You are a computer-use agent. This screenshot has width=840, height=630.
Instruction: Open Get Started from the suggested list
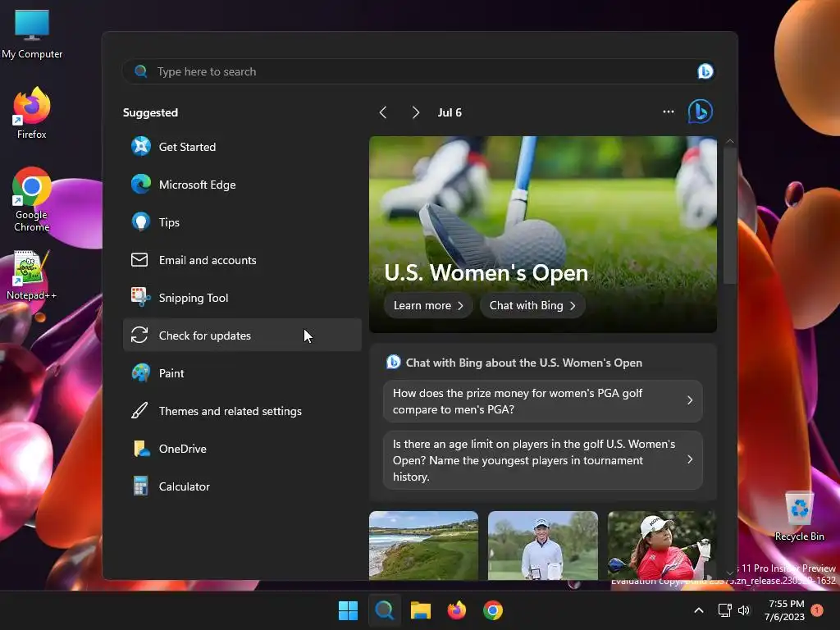[242, 147]
